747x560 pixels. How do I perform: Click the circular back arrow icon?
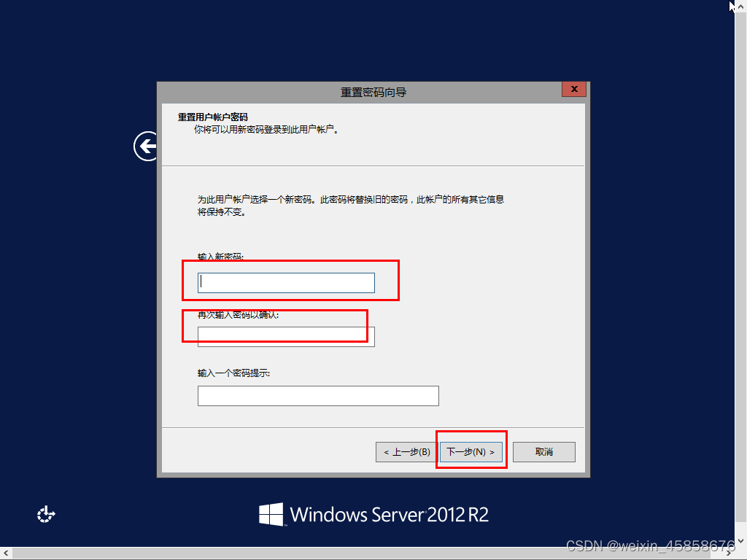146,146
